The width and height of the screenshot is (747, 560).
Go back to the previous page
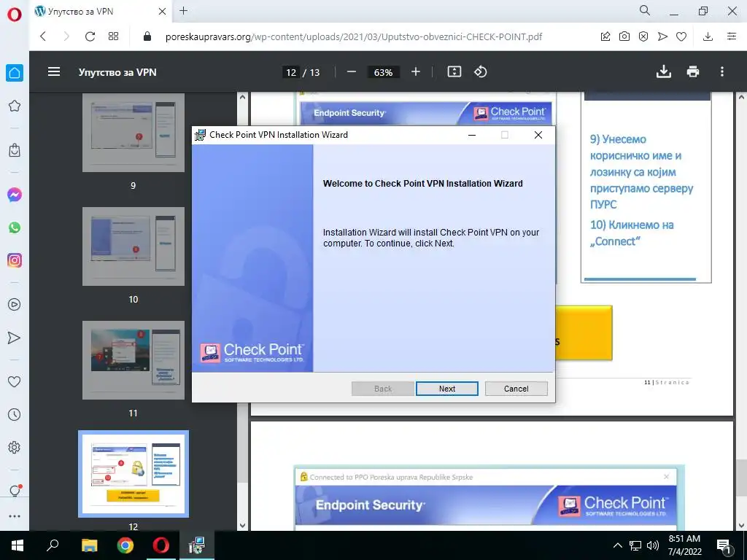[x=43, y=36]
